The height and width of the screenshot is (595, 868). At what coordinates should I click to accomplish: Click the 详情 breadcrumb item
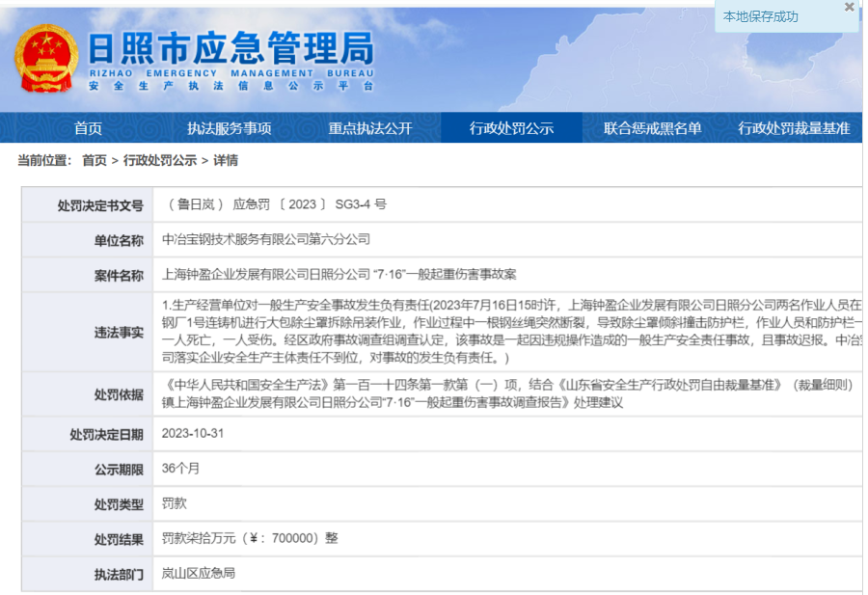pyautogui.click(x=226, y=160)
